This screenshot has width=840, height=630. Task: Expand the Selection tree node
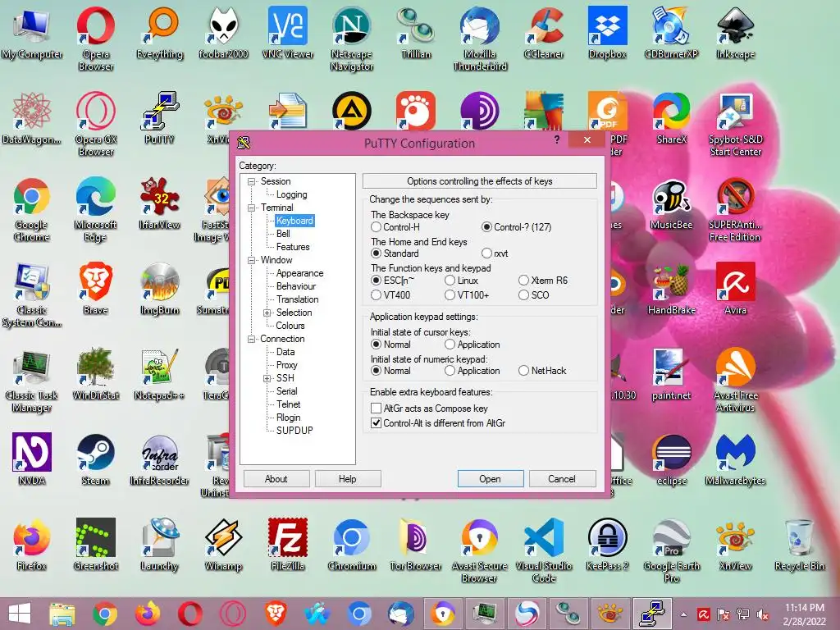267,313
